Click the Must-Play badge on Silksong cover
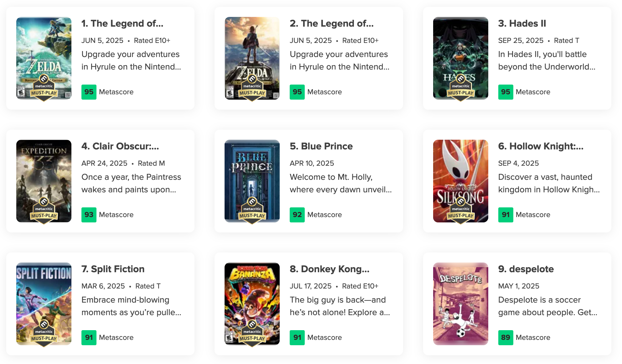Viewport: 622px width, 364px height. [461, 211]
